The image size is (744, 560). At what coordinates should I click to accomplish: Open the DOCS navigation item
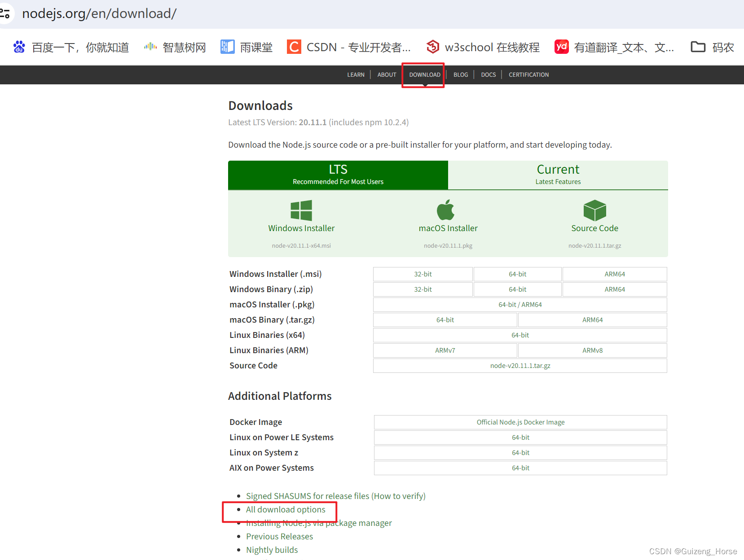click(x=488, y=74)
